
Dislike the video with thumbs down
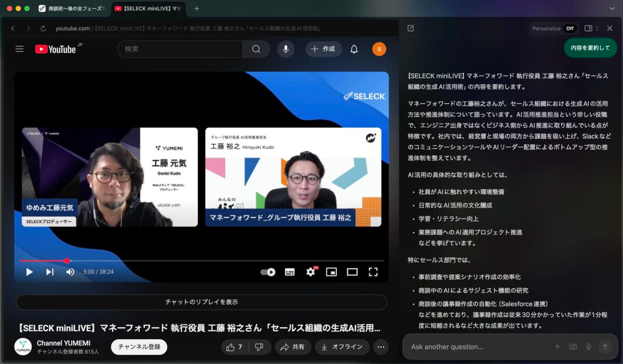pyautogui.click(x=260, y=347)
